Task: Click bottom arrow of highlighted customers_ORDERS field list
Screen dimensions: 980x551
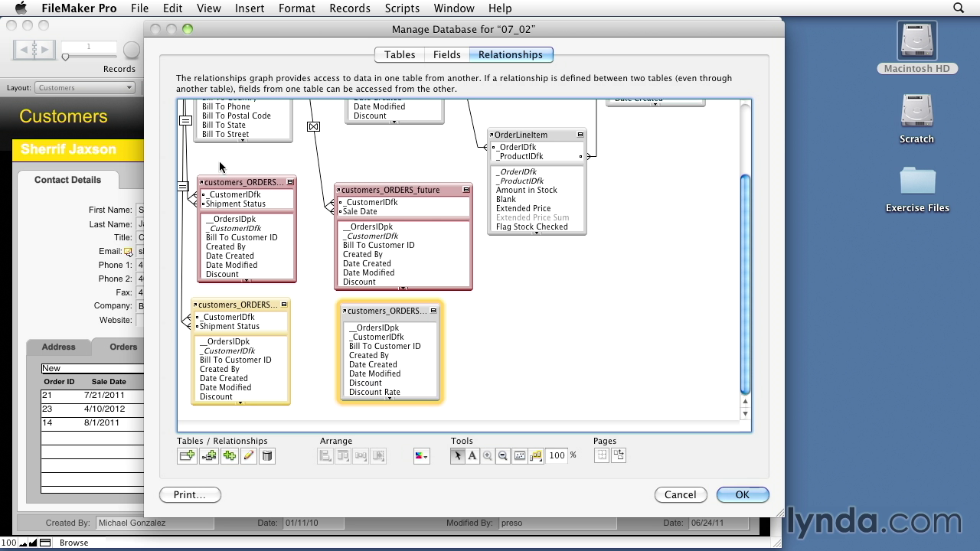Action: point(389,399)
